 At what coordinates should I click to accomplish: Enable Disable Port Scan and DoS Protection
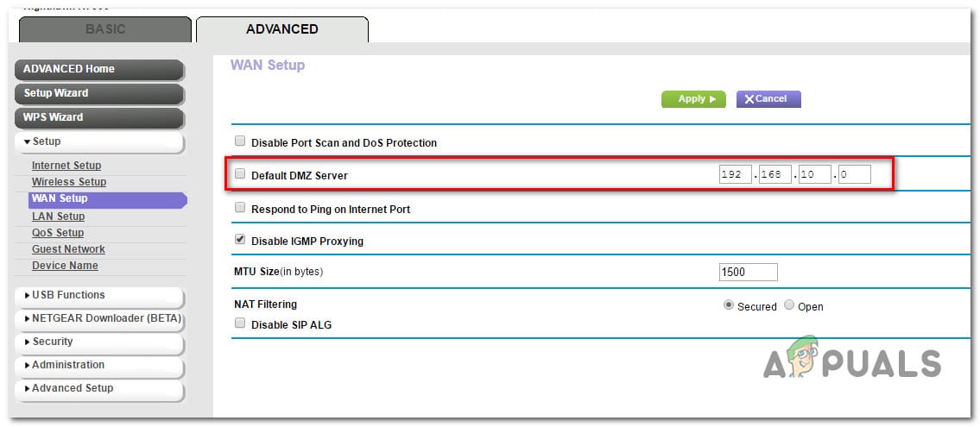coord(240,141)
